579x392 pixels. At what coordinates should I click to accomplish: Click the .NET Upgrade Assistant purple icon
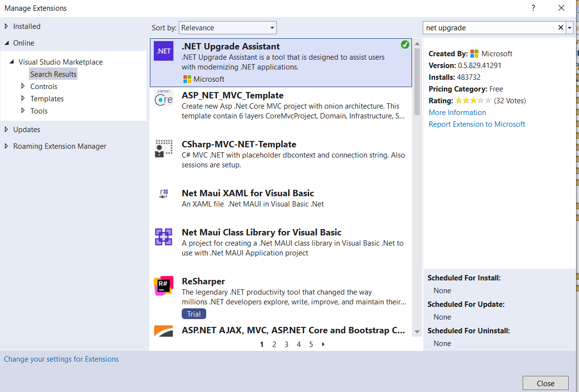[x=164, y=51]
